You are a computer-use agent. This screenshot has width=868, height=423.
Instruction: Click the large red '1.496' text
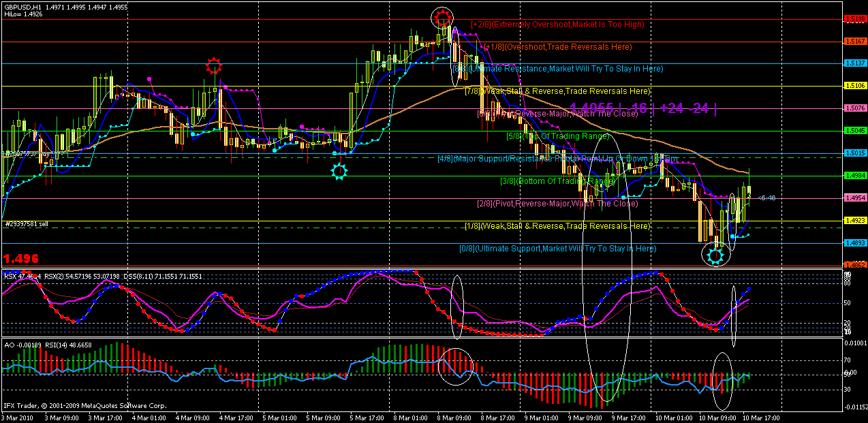21,259
